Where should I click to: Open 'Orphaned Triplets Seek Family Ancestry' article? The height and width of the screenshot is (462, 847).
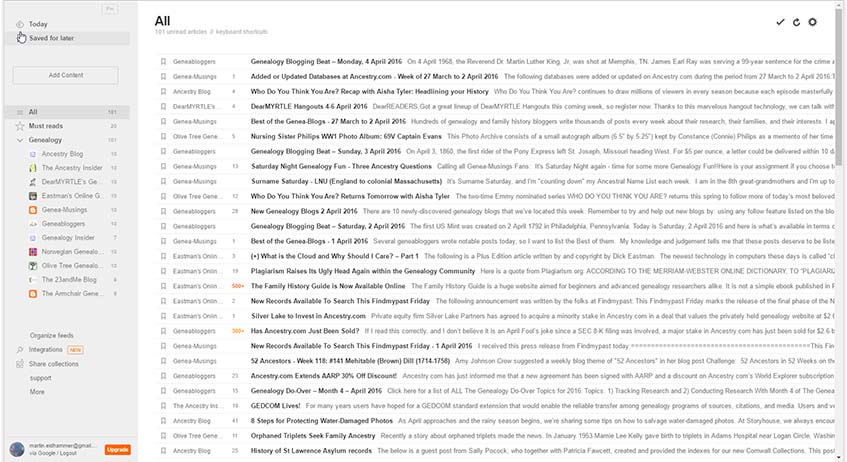click(x=313, y=436)
